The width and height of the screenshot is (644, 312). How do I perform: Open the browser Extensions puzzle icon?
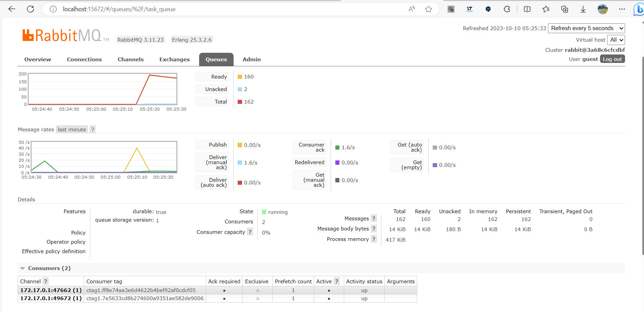(507, 9)
